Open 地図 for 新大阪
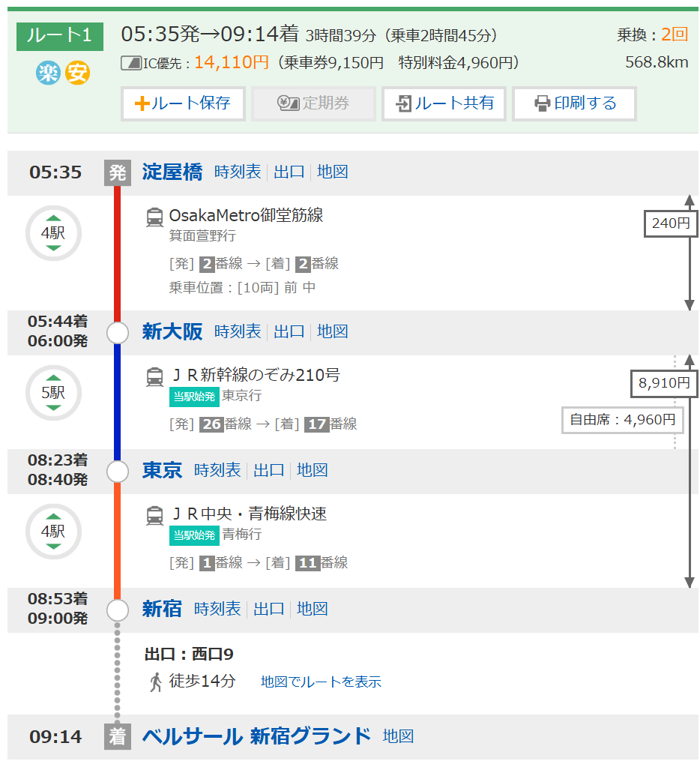 click(332, 332)
